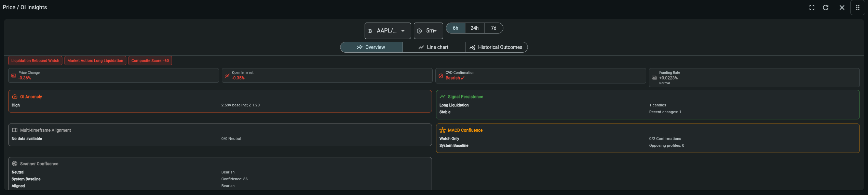Click the 0/0 Neutral text
This screenshot has width=868, height=195.
(231, 139)
